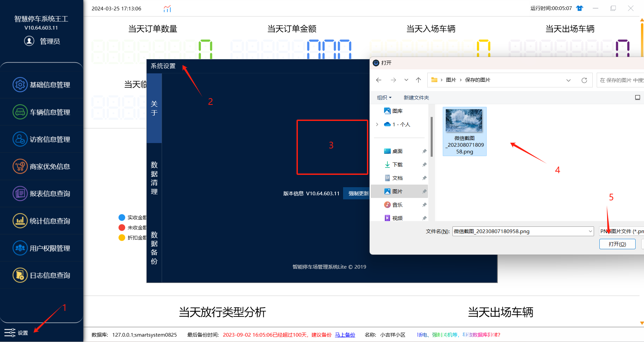
Task: Select 下载 in navigation pane
Action: point(393,164)
